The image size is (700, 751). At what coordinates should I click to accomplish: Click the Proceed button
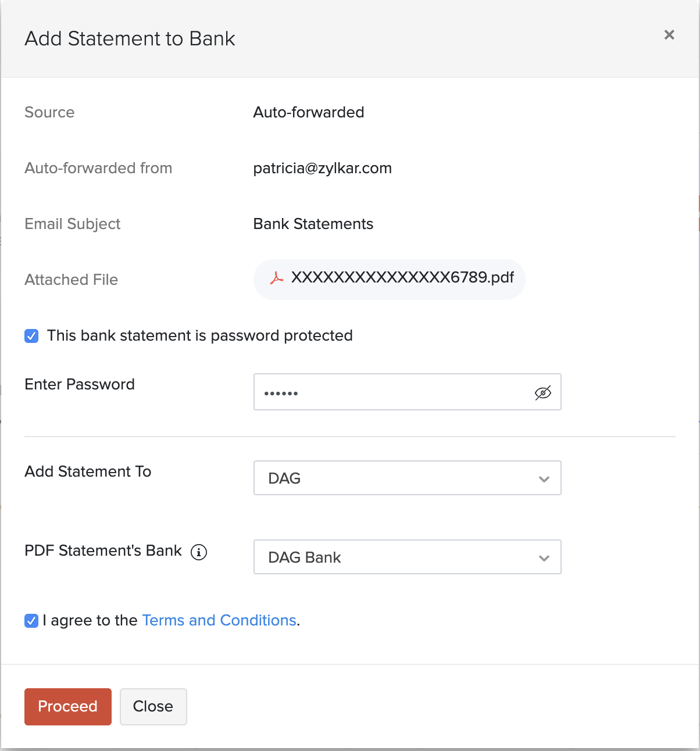click(67, 706)
